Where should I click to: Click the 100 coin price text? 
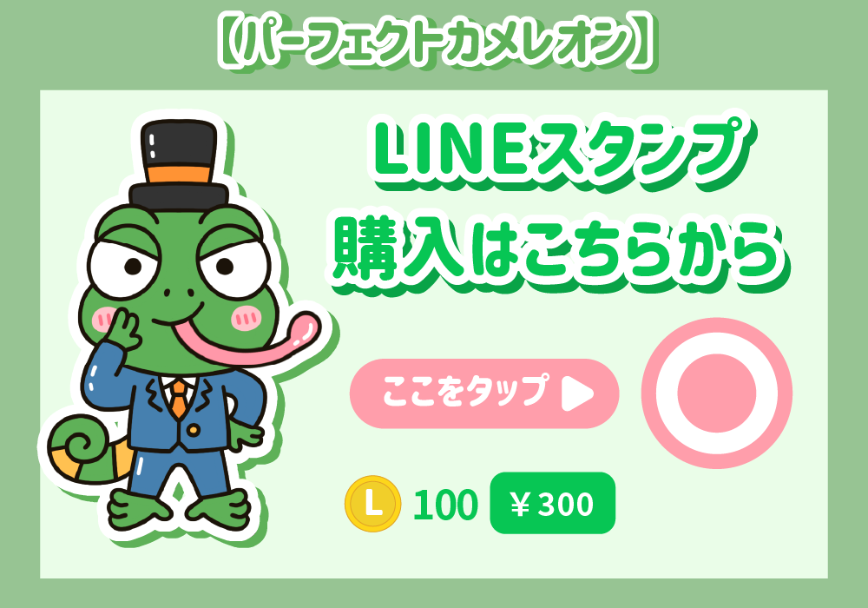[x=445, y=505]
